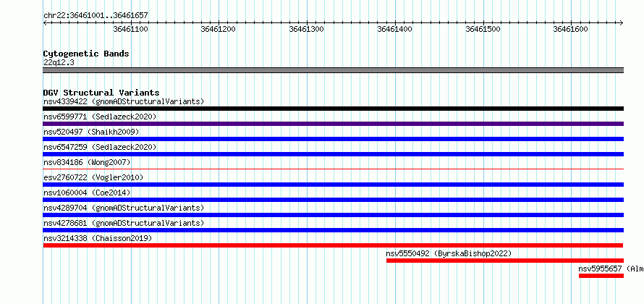Image resolution: width=644 pixels, height=304 pixels.
Task: Click the left arrow end of ruler
Action: 45,22
